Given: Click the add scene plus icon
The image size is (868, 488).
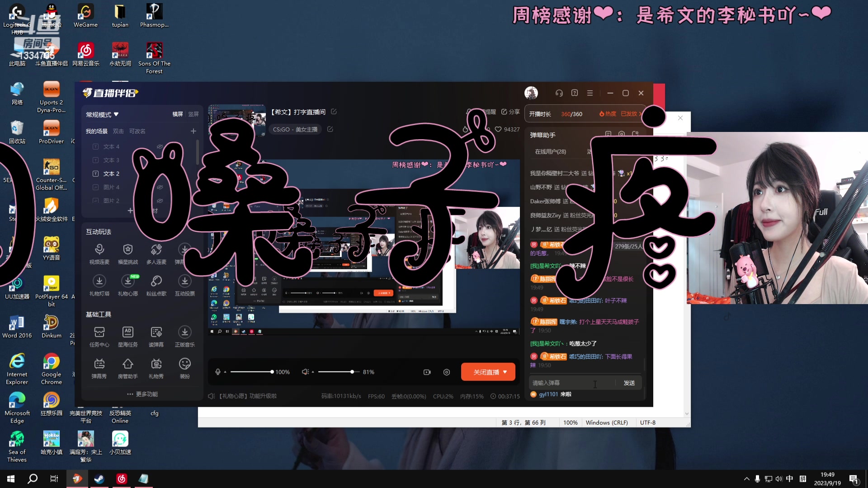Looking at the screenshot, I should point(193,131).
